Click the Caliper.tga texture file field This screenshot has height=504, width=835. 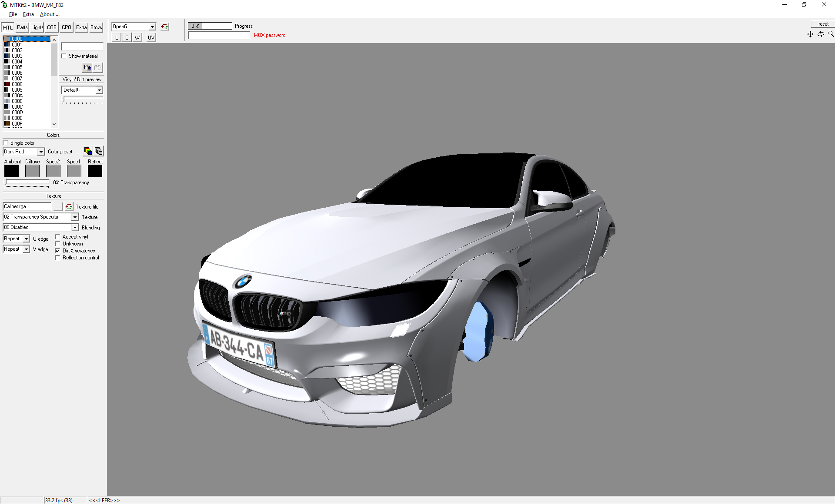(x=27, y=206)
